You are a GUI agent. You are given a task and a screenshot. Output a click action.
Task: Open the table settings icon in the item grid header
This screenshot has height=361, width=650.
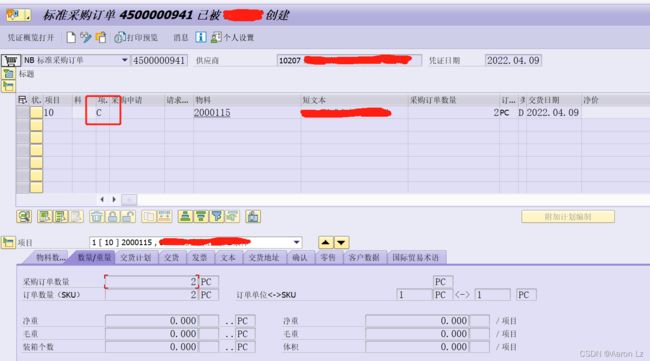[22, 100]
